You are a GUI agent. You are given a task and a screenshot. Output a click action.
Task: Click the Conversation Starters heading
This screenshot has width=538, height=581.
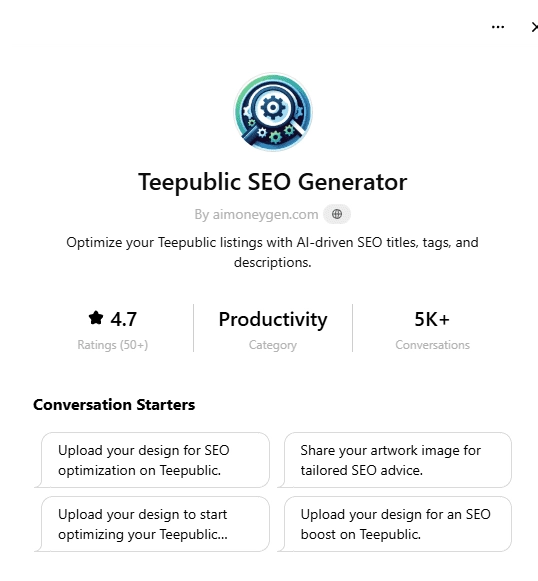(x=114, y=405)
